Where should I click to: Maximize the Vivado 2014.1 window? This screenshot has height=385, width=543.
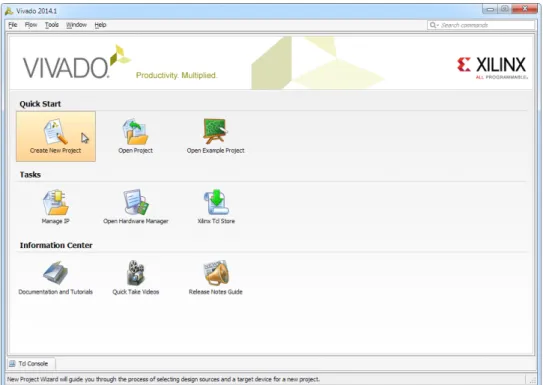click(x=505, y=9)
